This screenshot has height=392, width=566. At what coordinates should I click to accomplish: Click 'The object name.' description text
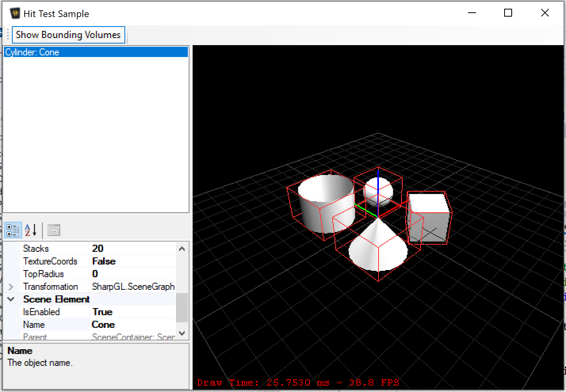pyautogui.click(x=40, y=363)
